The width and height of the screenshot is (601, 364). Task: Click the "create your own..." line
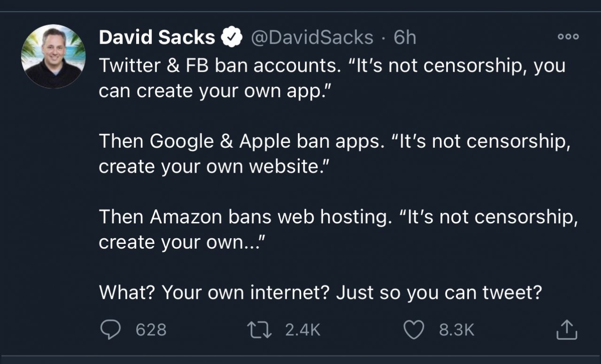183,242
